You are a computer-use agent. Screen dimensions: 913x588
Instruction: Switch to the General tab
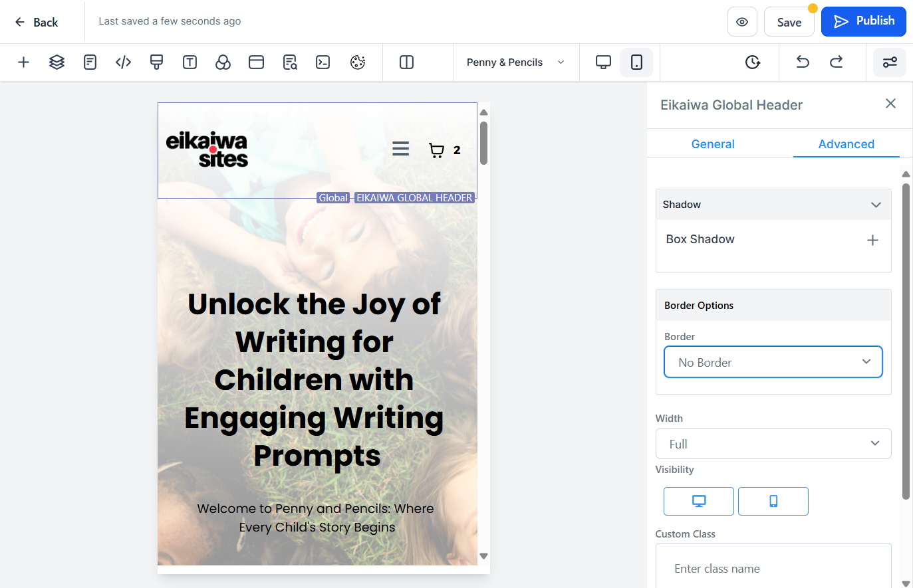click(713, 144)
